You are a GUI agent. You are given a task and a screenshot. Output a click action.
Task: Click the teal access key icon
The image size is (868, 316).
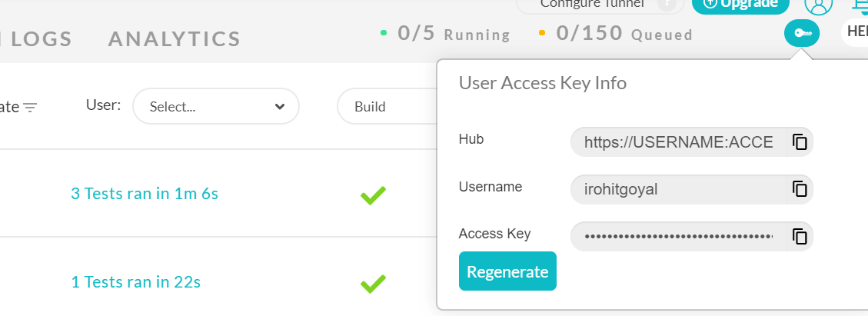pyautogui.click(x=802, y=33)
